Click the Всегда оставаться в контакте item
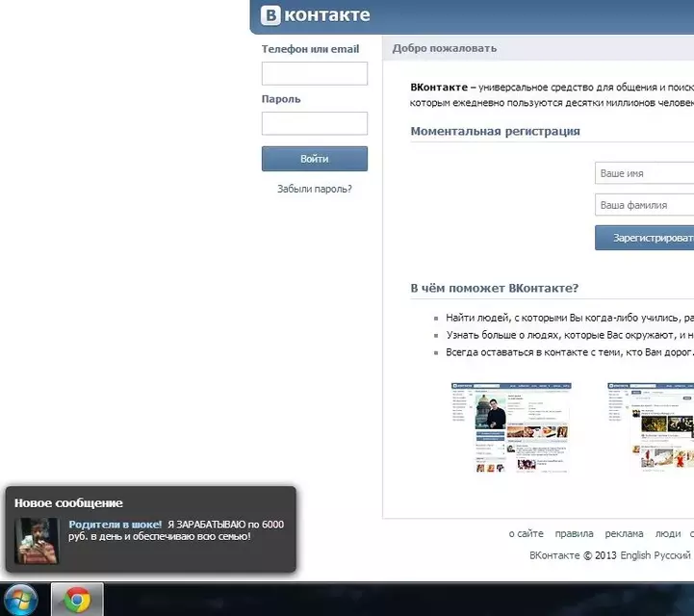Screen dimensions: 694x616 click(x=570, y=352)
